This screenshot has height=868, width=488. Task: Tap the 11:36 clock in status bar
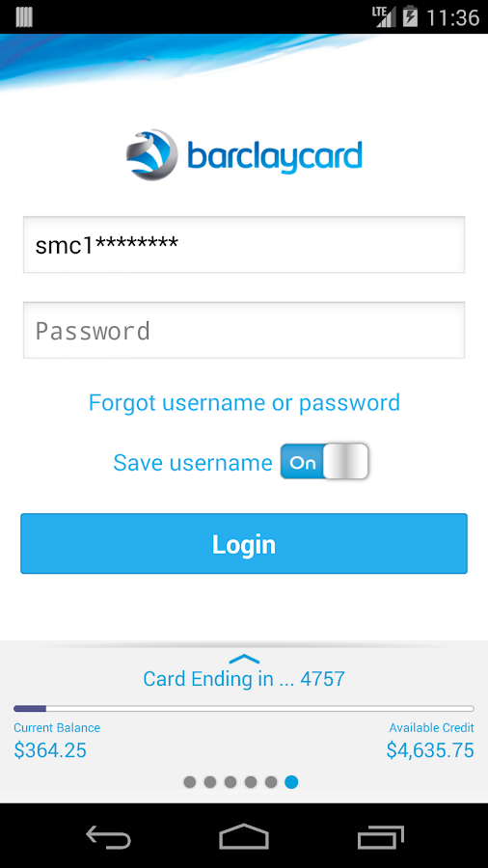[x=453, y=17]
